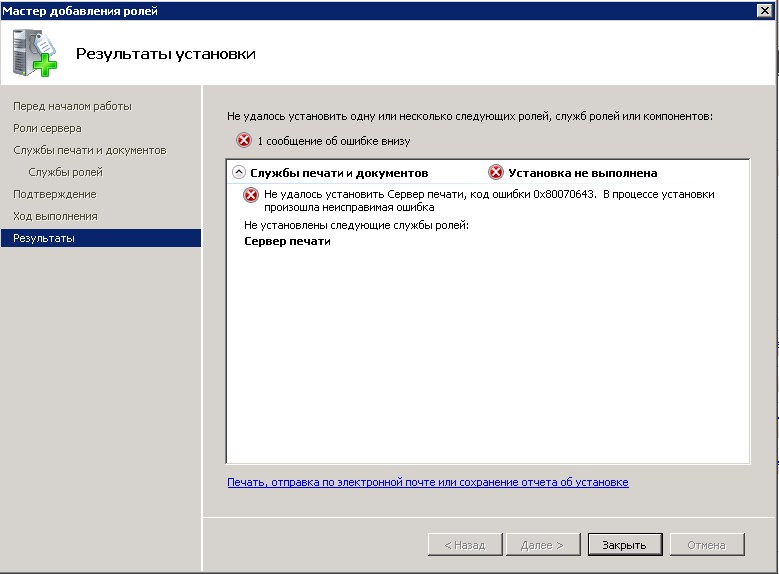
Task: Open the print, email or save installation report link
Action: click(x=428, y=482)
